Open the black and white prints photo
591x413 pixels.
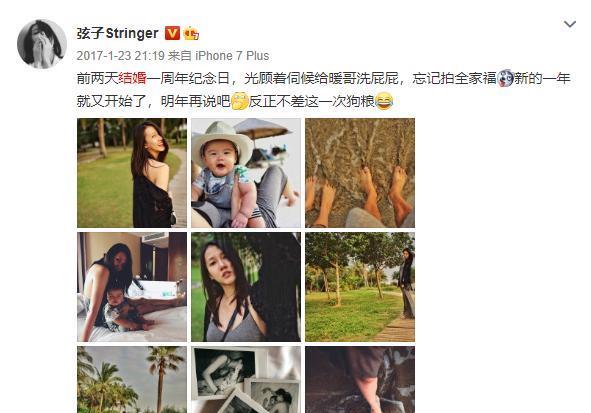[x=246, y=379]
